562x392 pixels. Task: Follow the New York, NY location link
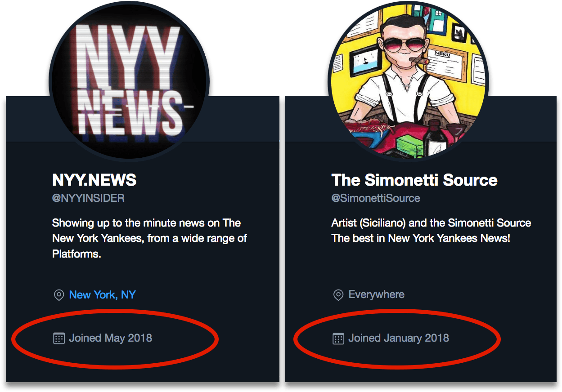pos(102,295)
